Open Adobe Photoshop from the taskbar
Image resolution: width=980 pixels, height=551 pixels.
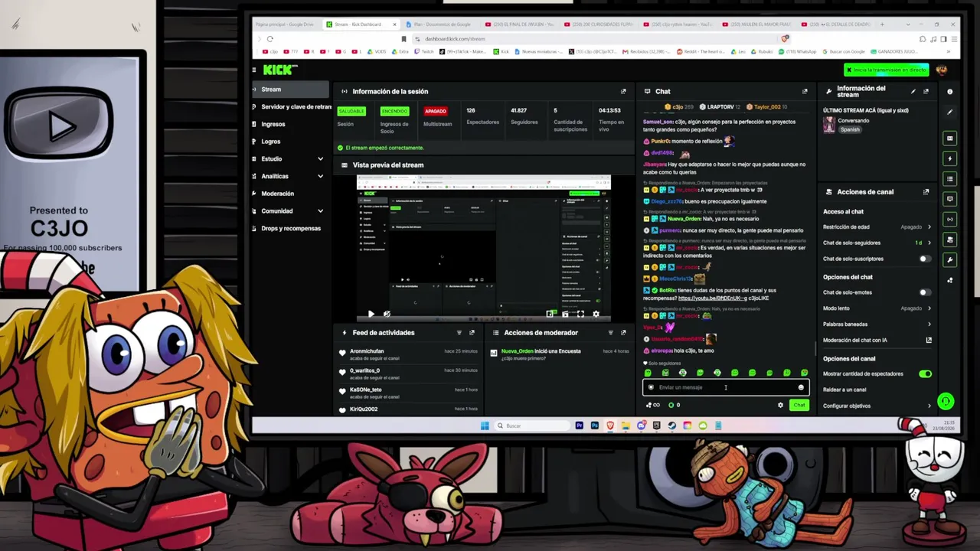point(594,425)
